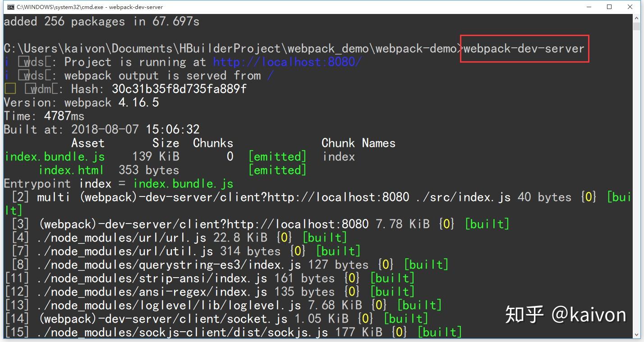This screenshot has width=644, height=342.
Task: Click the build timestamp 2018-08-07 15:06:32
Action: 135,129
